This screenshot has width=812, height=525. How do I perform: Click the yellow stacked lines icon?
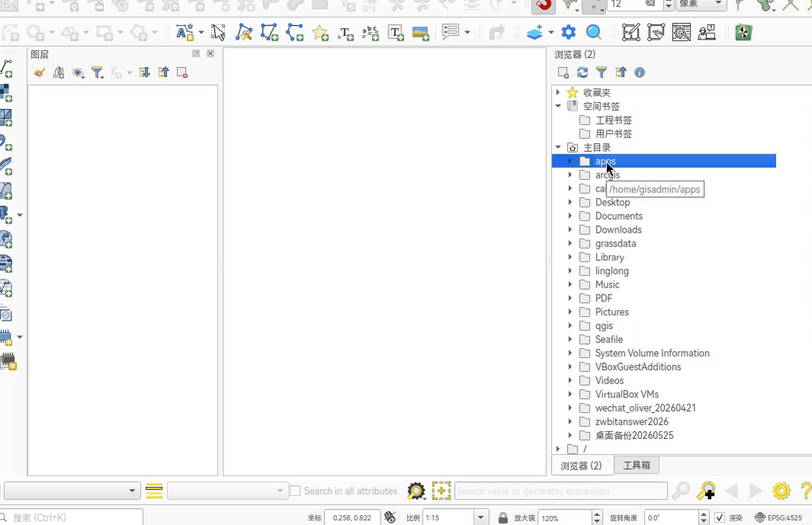coord(154,491)
